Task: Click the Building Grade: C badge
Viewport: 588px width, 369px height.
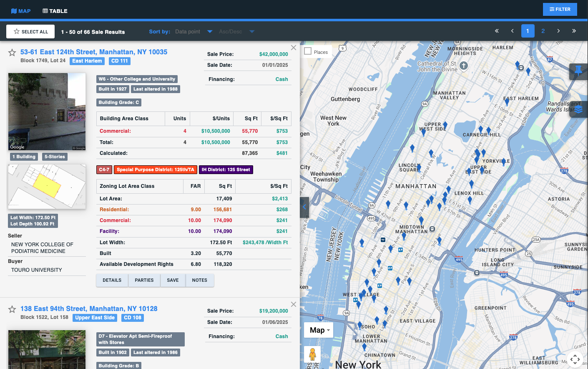Action: 119,102
